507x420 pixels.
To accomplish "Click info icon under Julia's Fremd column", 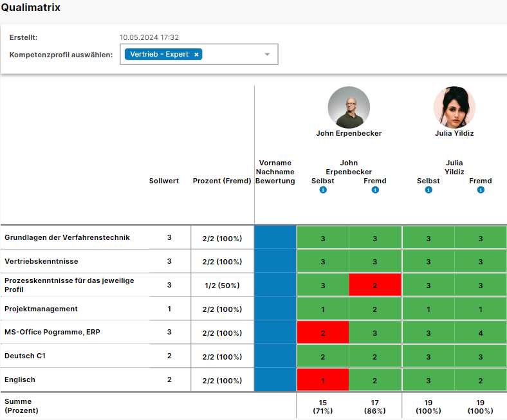I will tap(481, 190).
